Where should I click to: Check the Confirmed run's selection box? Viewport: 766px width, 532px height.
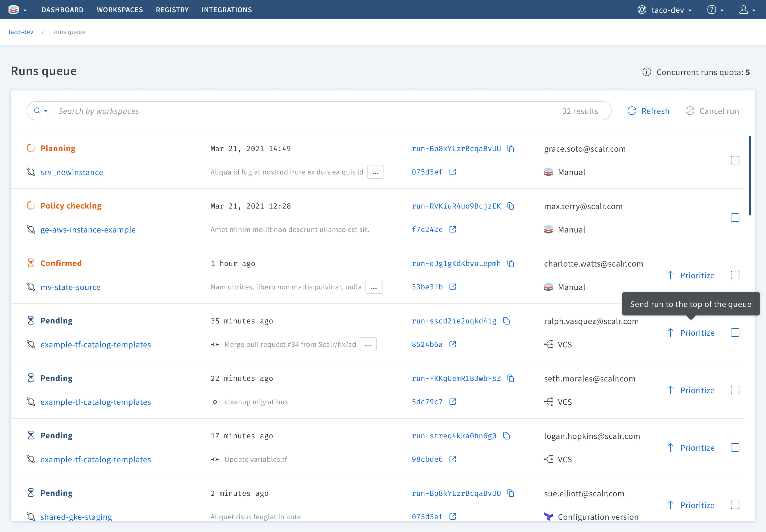coord(735,275)
